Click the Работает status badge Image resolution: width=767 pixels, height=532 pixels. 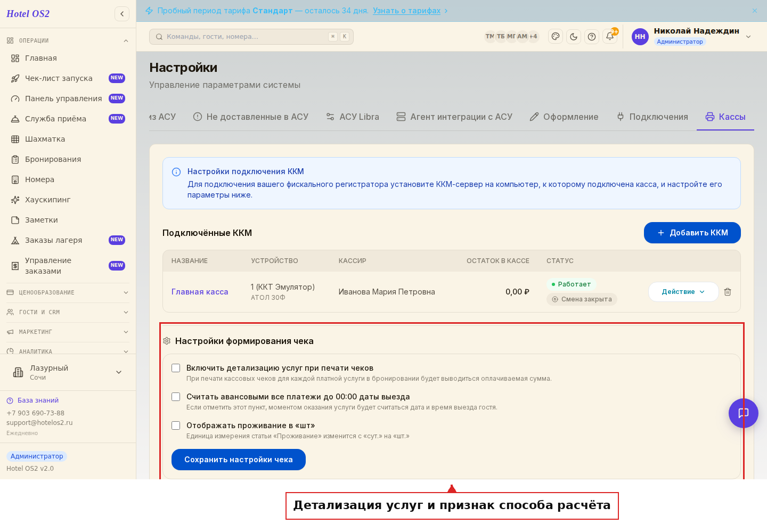pos(571,284)
